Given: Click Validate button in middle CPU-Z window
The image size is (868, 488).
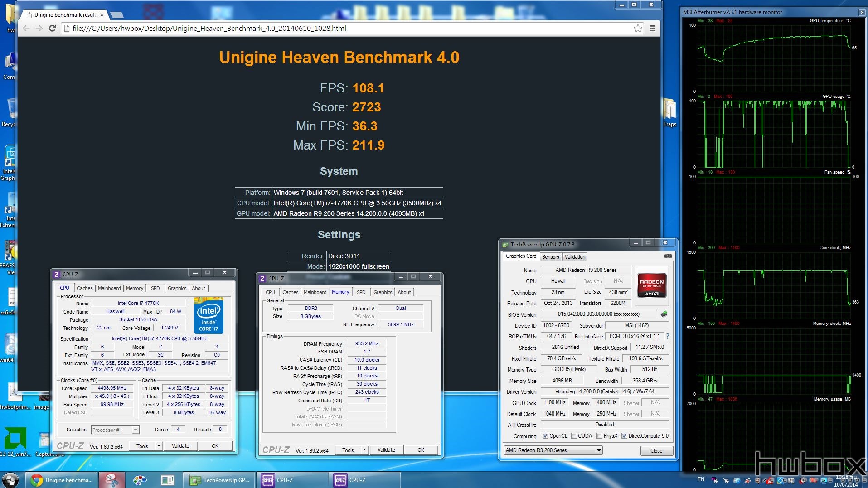Looking at the screenshot, I should click(x=386, y=450).
